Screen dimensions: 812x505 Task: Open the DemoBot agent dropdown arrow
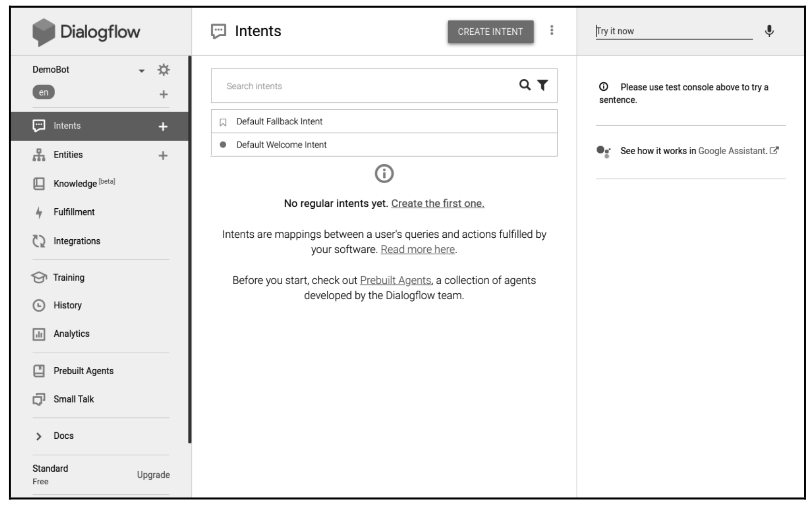tap(142, 71)
